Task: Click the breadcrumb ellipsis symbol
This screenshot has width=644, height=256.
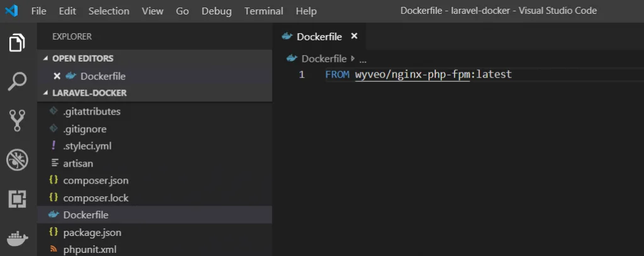Action: point(363,60)
